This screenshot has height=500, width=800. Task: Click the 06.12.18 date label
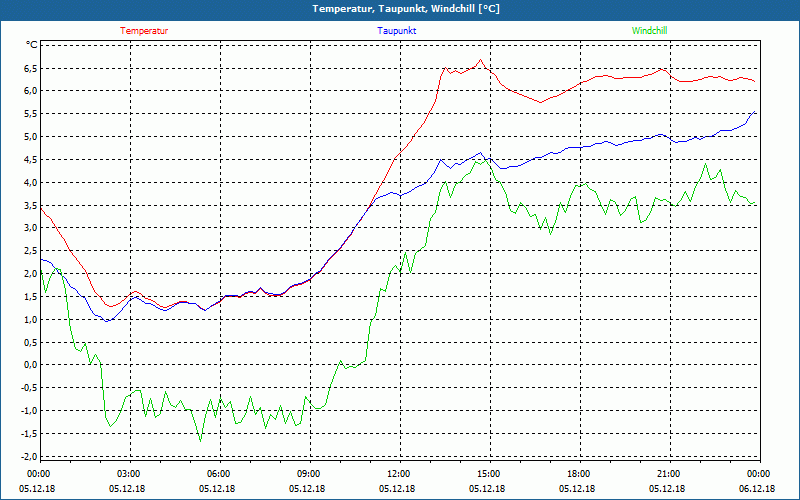click(757, 489)
